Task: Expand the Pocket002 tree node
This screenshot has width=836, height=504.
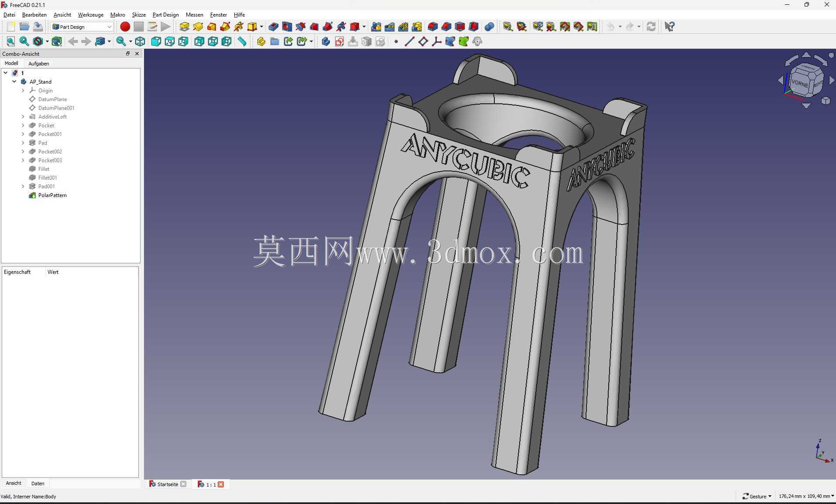Action: click(23, 151)
